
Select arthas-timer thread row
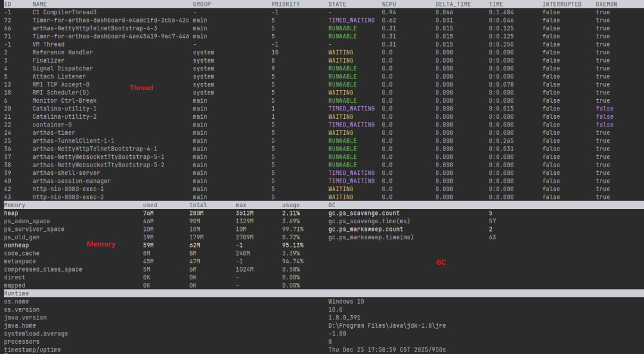tap(322, 133)
